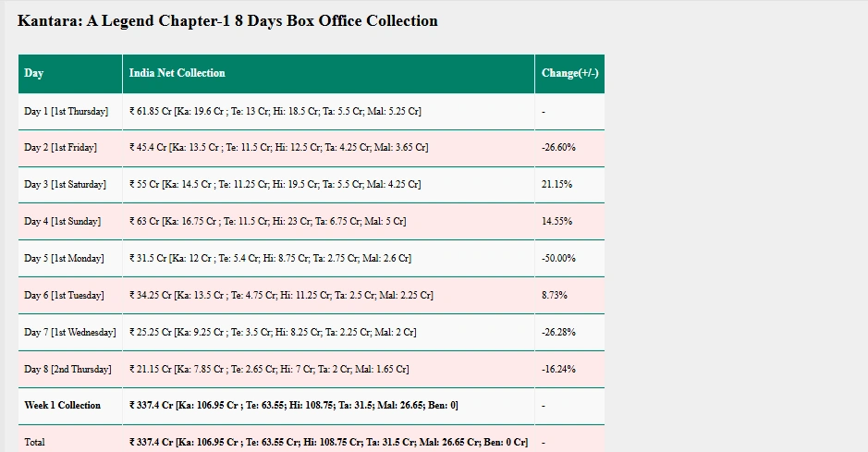Click the 'India Net Collection' column header
The width and height of the screenshot is (868, 452).
177,73
